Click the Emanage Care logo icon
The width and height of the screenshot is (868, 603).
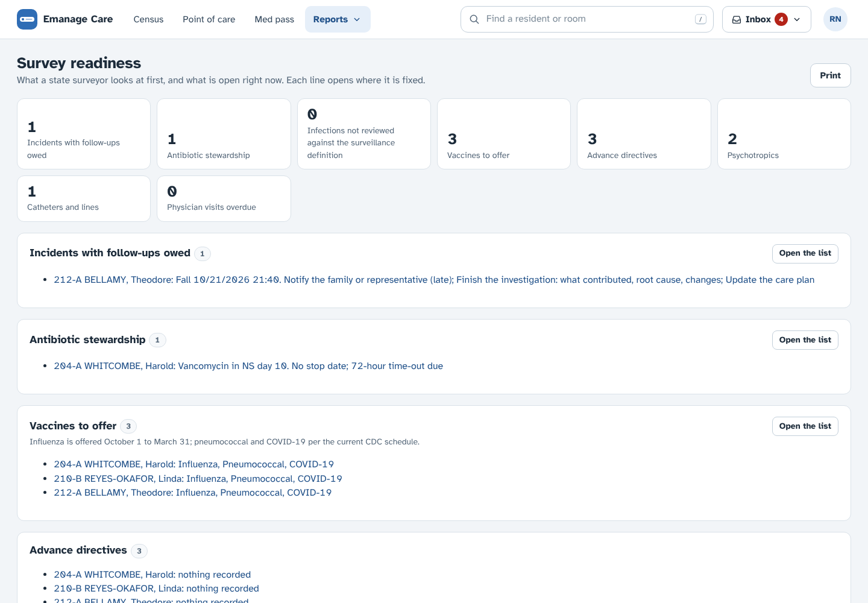(x=27, y=19)
